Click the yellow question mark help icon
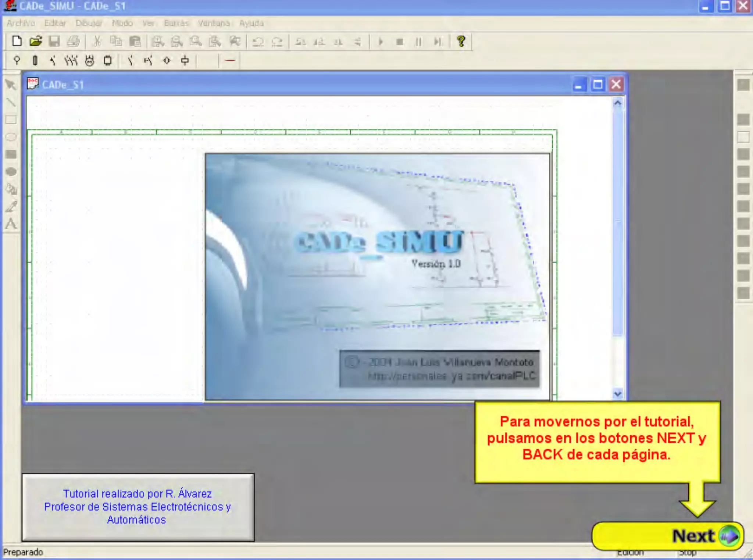 coord(461,41)
